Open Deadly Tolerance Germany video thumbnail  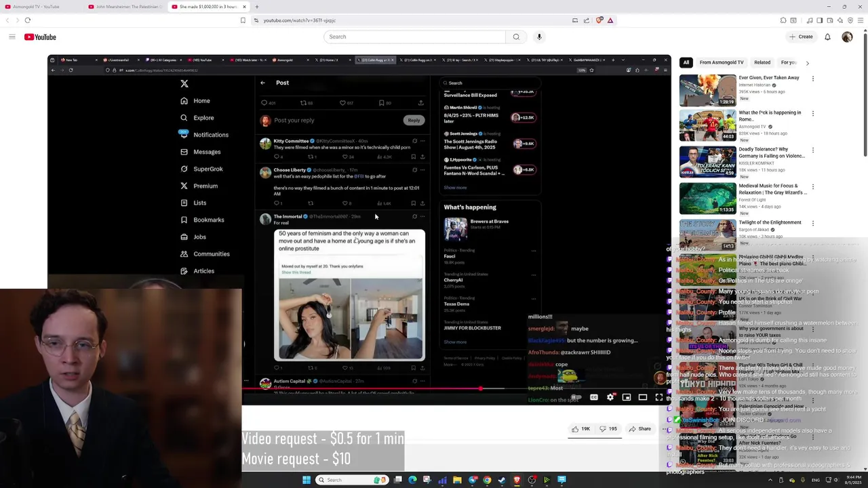point(707,162)
